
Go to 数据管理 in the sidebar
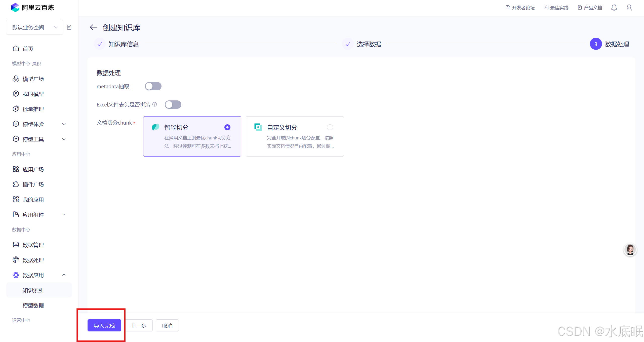pos(33,245)
